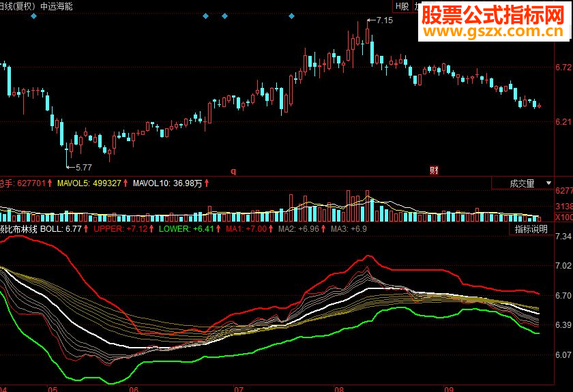Click the 6.21 price axis label
Image resolution: width=573 pixels, height=392 pixels.
(563, 121)
